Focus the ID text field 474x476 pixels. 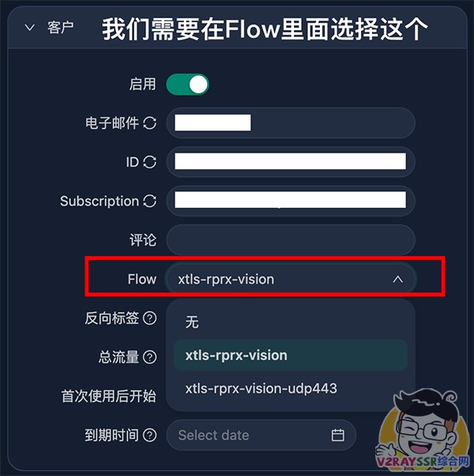click(x=291, y=162)
